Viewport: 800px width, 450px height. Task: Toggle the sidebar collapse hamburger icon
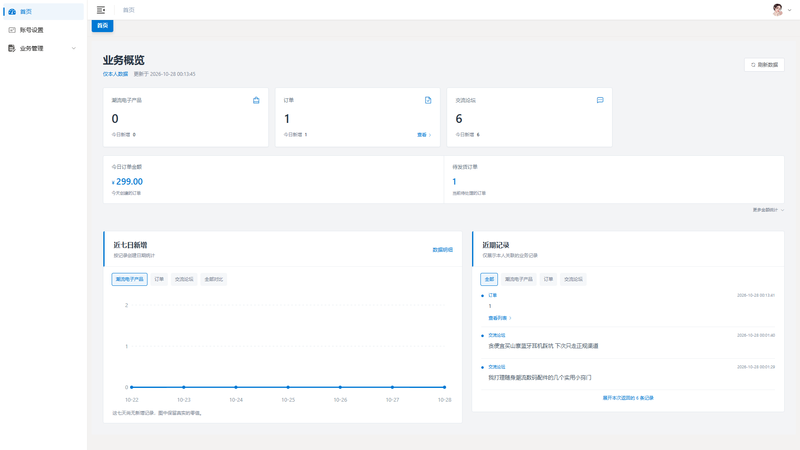click(x=101, y=10)
